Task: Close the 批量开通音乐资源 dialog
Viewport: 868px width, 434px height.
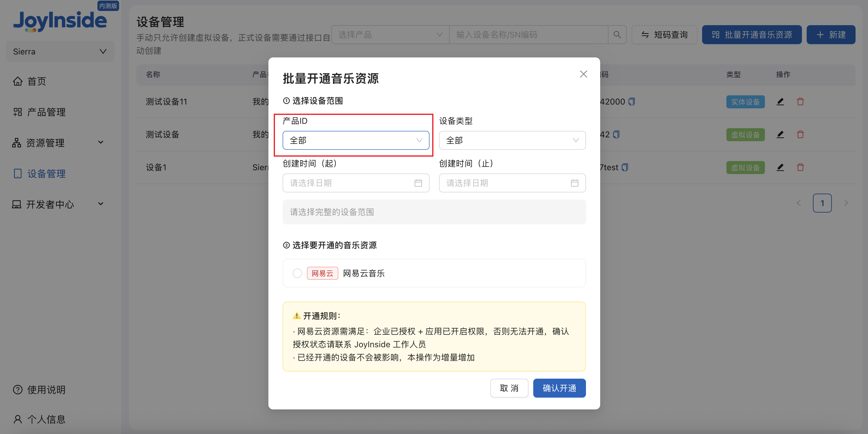Action: [583, 74]
